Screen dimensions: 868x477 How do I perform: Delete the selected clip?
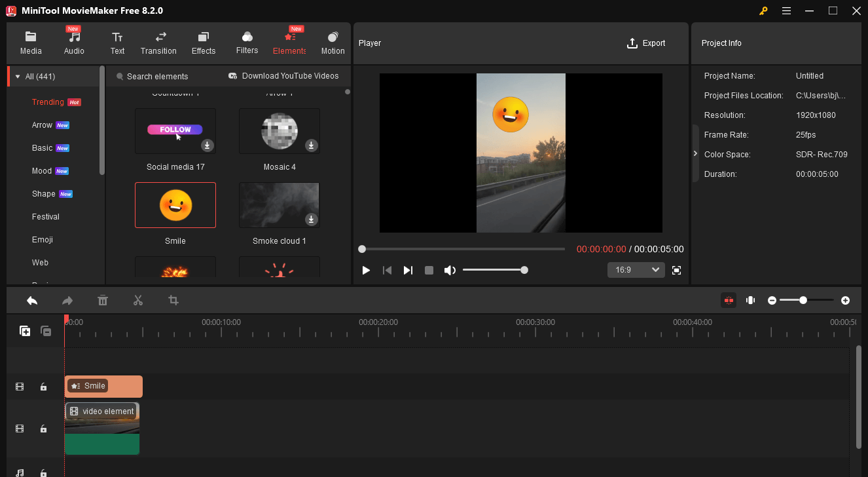[103, 300]
